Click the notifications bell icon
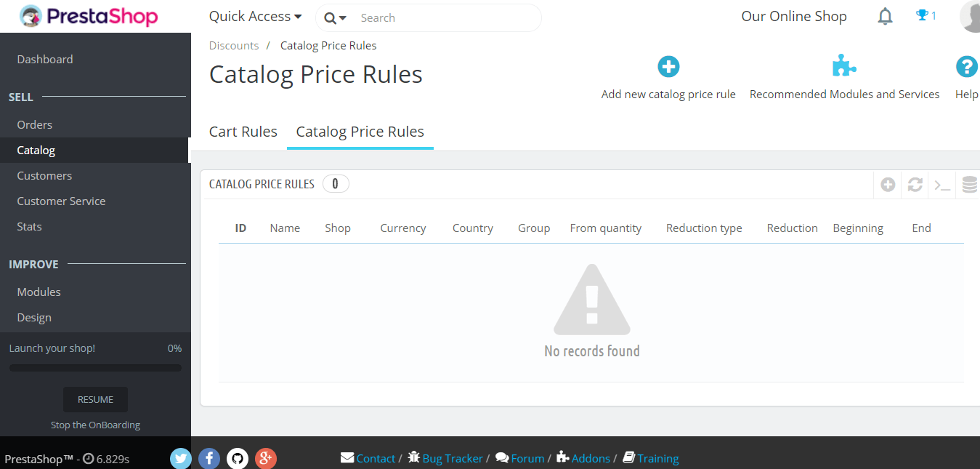The height and width of the screenshot is (469, 980). [x=885, y=16]
